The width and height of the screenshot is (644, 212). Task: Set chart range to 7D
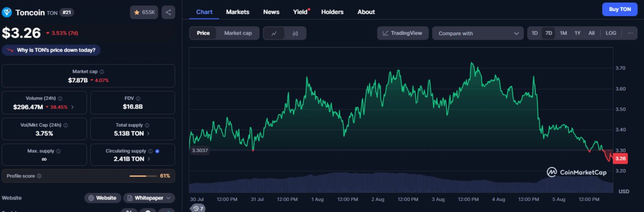click(x=549, y=33)
